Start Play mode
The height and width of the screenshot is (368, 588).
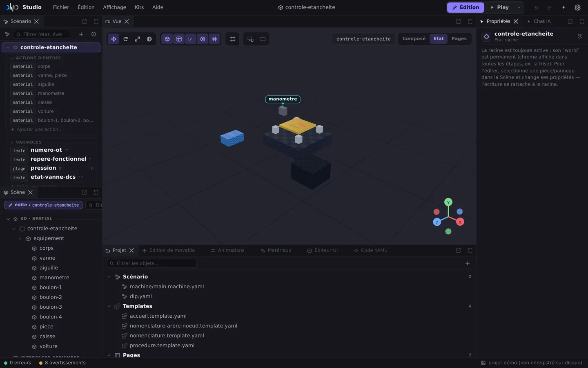tap(500, 7)
